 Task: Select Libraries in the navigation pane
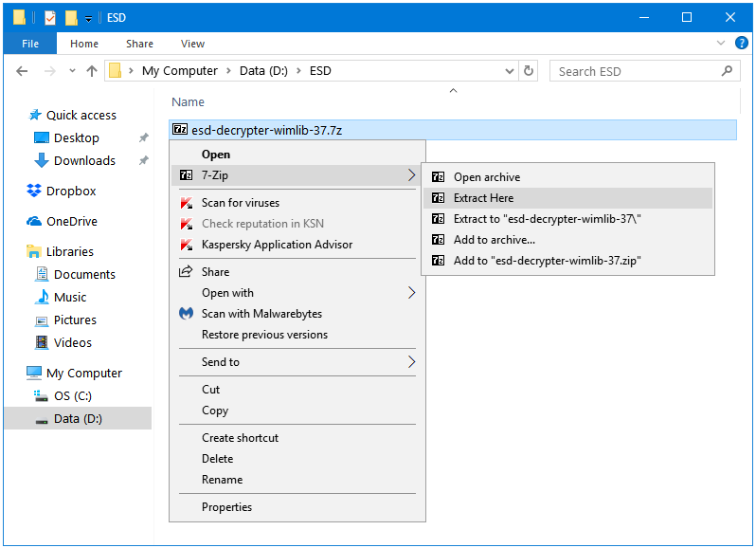pos(70,251)
